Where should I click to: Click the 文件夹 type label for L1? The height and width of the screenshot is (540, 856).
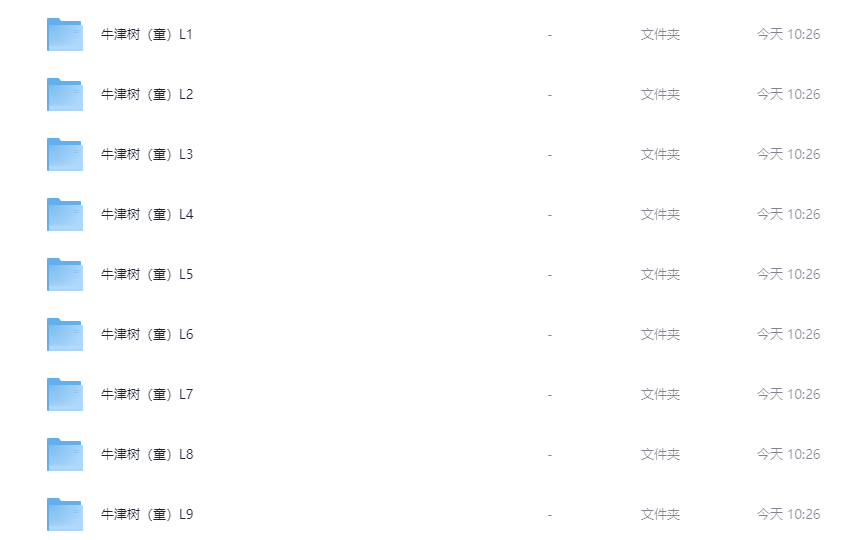660,35
